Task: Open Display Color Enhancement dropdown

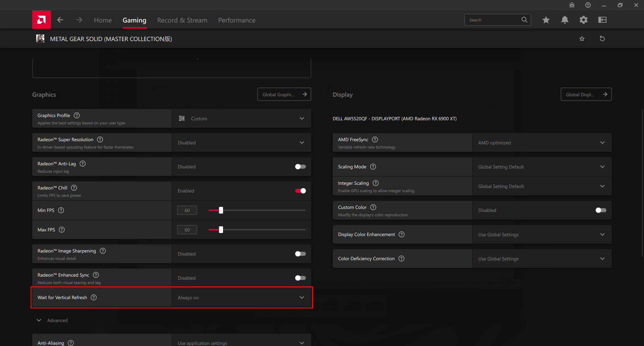Action: (542, 234)
